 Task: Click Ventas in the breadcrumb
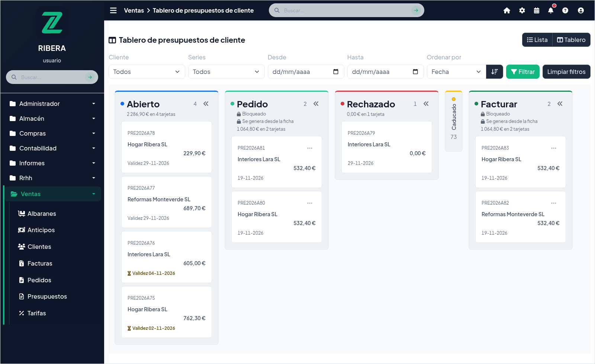tap(134, 10)
